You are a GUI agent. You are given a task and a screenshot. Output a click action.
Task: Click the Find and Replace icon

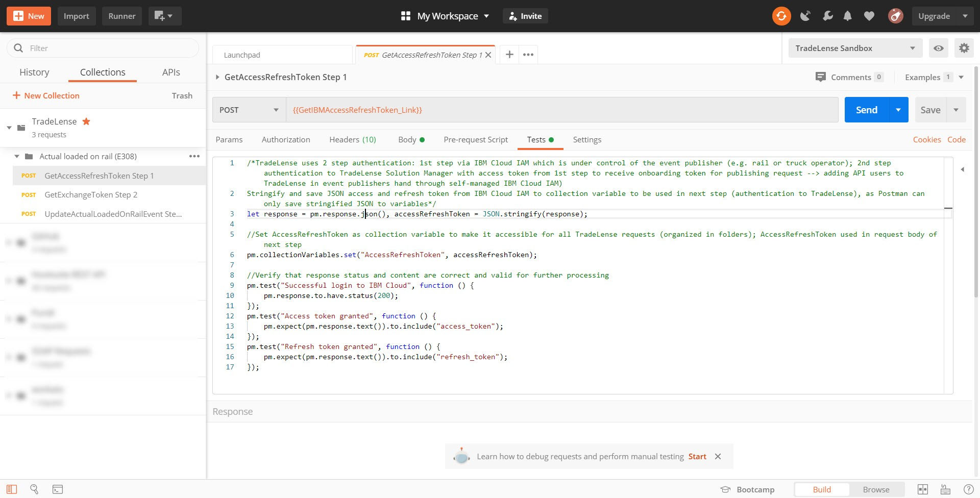[34, 489]
